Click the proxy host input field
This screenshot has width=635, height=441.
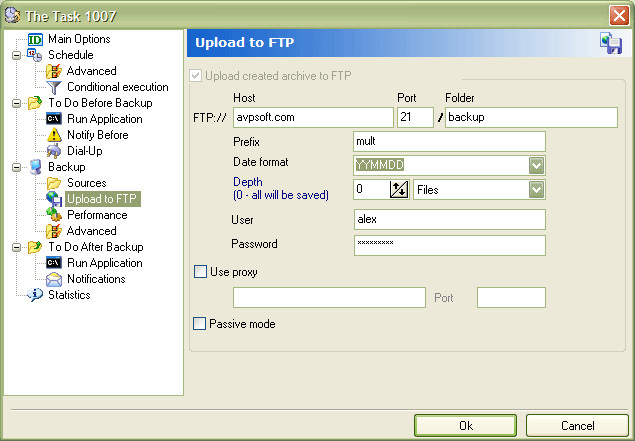329,298
